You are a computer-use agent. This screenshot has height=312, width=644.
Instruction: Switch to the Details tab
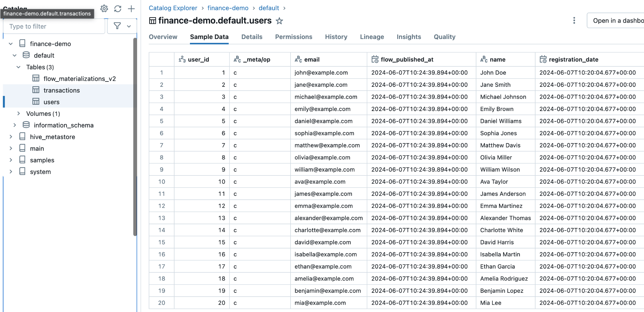pyautogui.click(x=252, y=37)
